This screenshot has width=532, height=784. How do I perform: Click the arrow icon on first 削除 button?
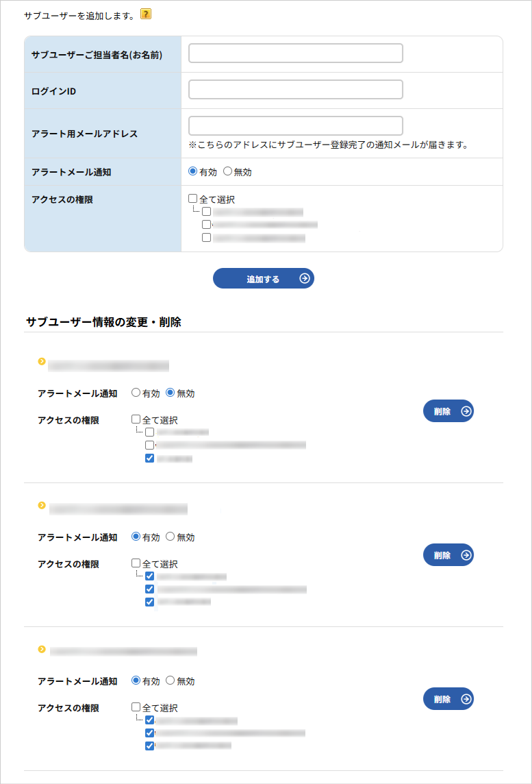[x=466, y=411]
